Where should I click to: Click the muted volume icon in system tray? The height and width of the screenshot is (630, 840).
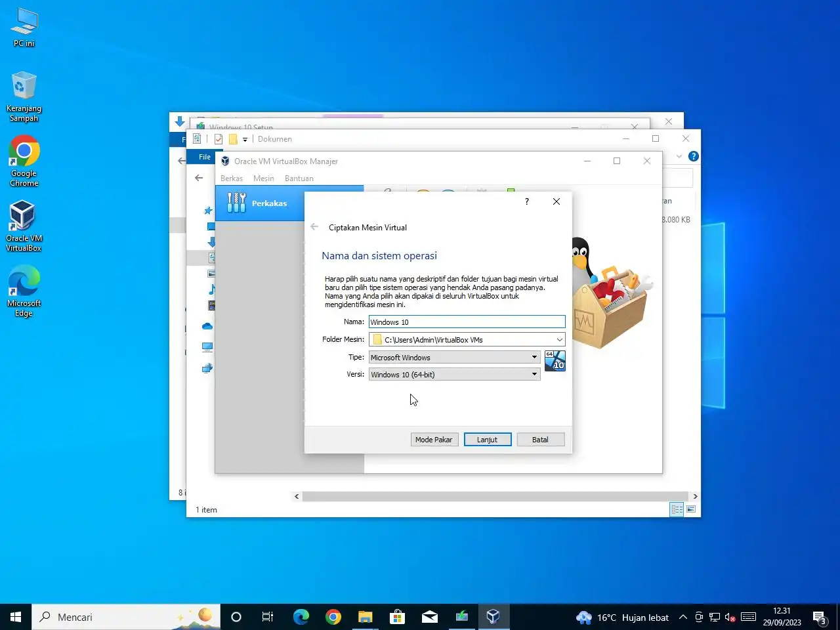pyautogui.click(x=730, y=617)
